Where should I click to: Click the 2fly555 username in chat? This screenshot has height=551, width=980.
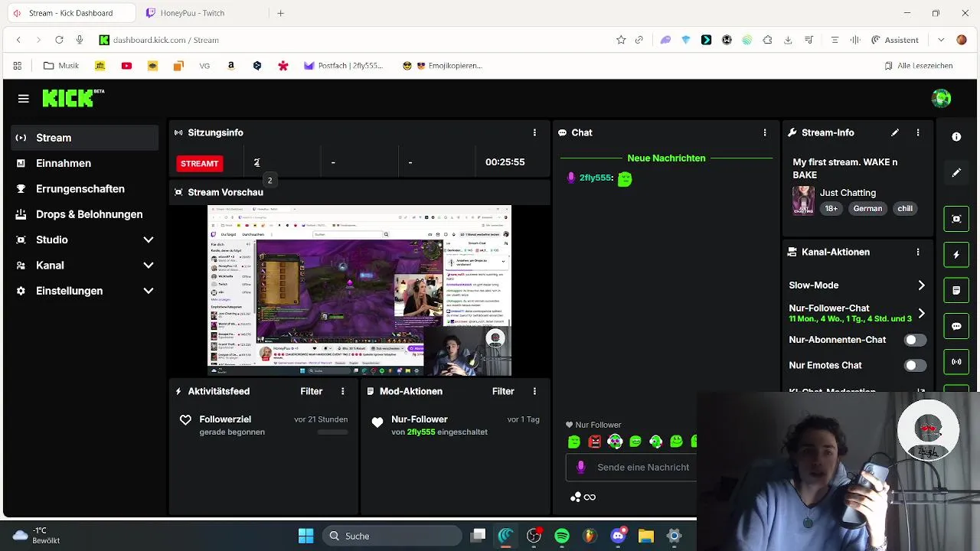pyautogui.click(x=596, y=178)
